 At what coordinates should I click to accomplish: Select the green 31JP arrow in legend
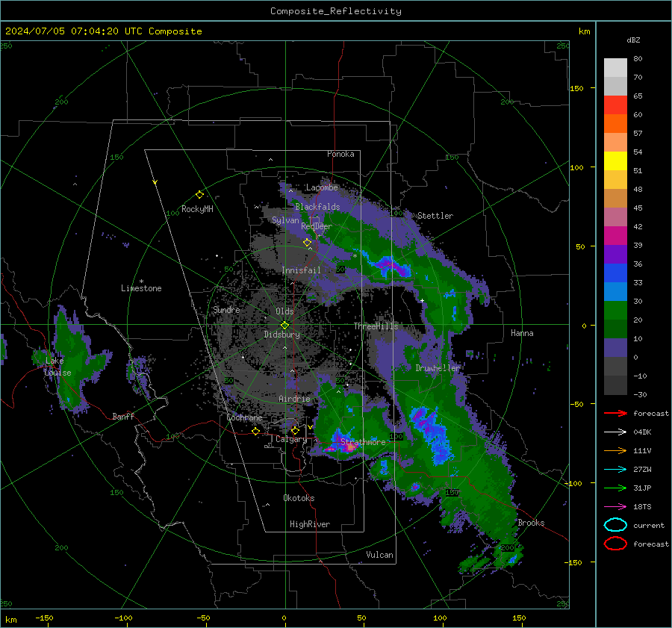click(615, 488)
